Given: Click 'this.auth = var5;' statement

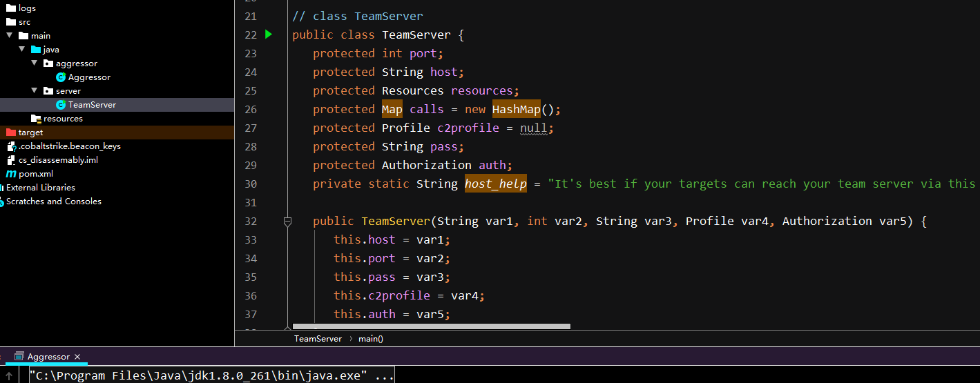Looking at the screenshot, I should click(x=392, y=314).
